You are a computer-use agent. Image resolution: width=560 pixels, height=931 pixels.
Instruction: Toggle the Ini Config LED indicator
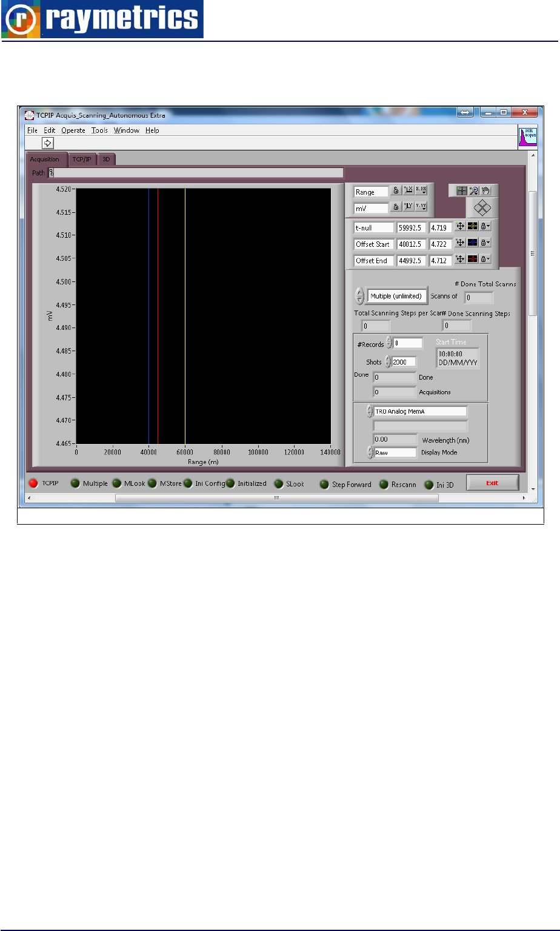click(x=188, y=483)
